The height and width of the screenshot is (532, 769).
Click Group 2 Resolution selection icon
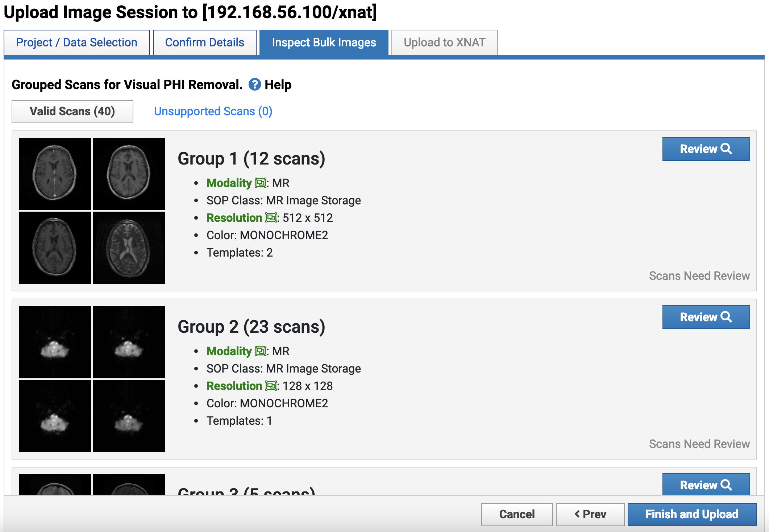coord(271,386)
